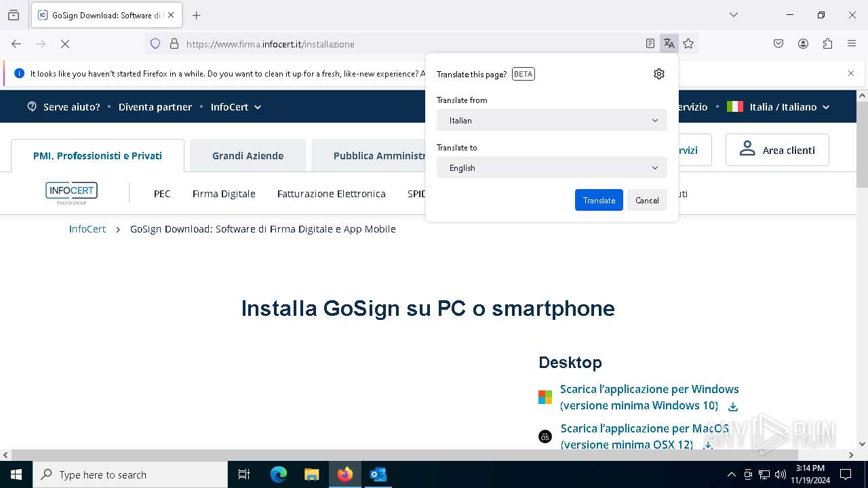
Task: Open Task View on the taskbar
Action: (244, 474)
